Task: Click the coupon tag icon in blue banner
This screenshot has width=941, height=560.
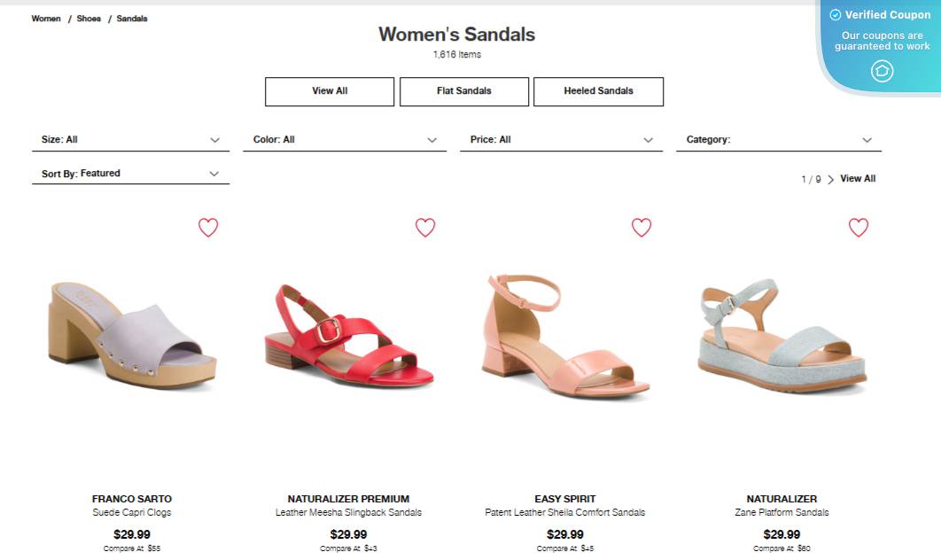Action: click(x=882, y=71)
